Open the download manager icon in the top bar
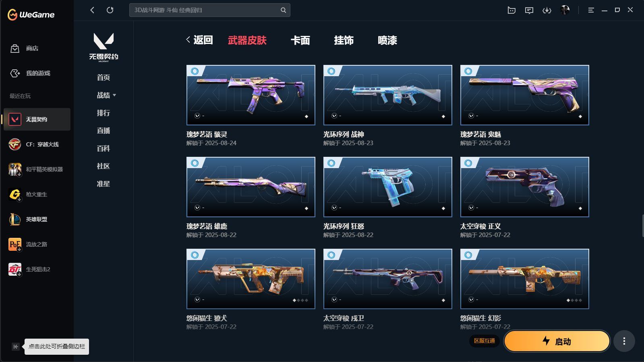 (547, 10)
